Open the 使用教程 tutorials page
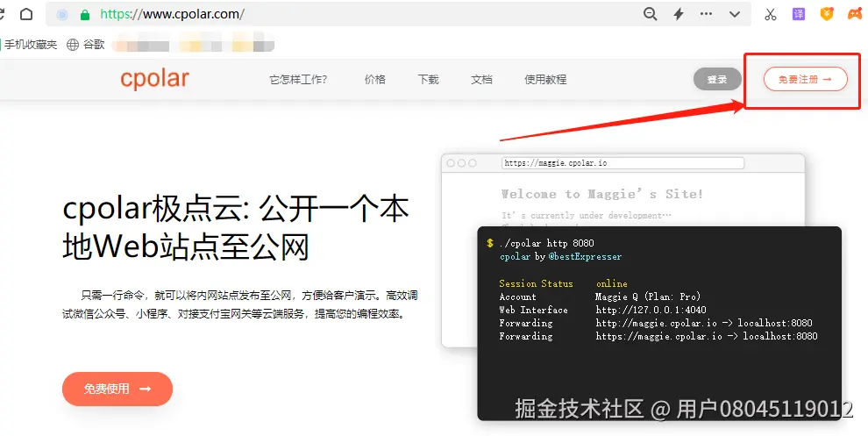Screen dimensions: 868x436 (x=545, y=79)
